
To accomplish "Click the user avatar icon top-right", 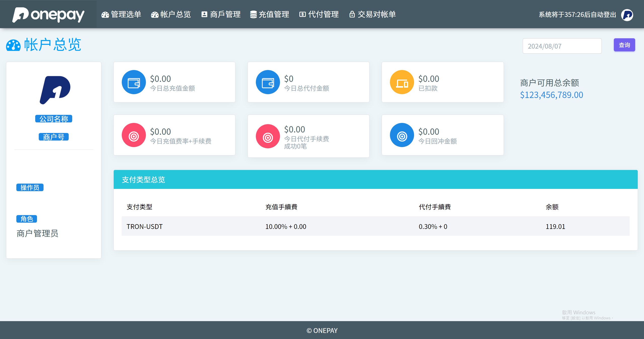I will pos(627,15).
